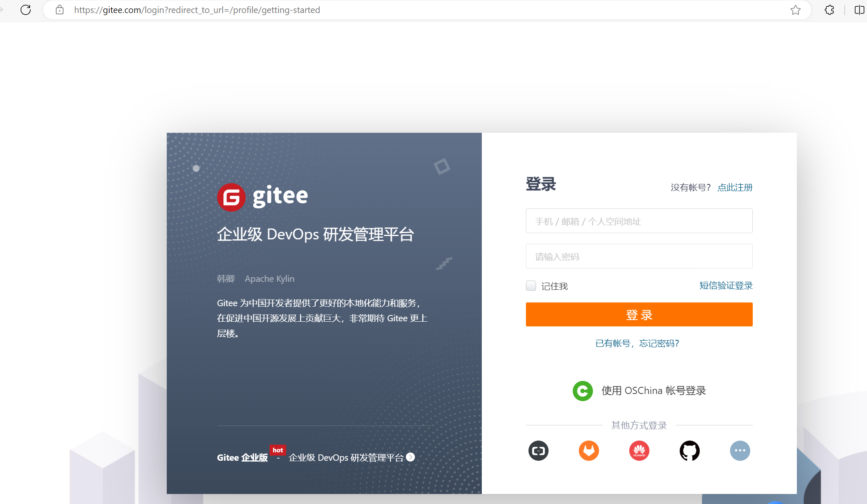Open the 点此注册 registration link
Viewport: 867px width, 504px height.
pos(735,187)
